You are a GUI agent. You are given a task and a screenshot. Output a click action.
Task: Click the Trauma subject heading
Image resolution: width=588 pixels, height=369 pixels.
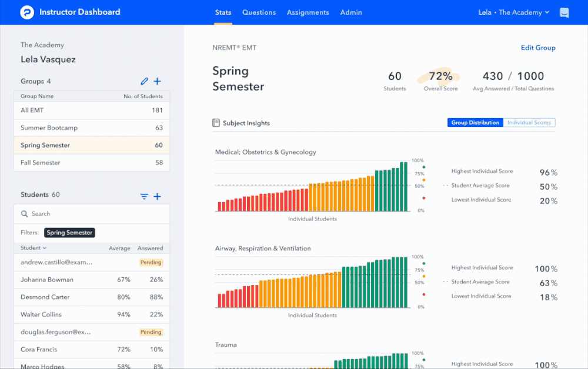(x=226, y=345)
